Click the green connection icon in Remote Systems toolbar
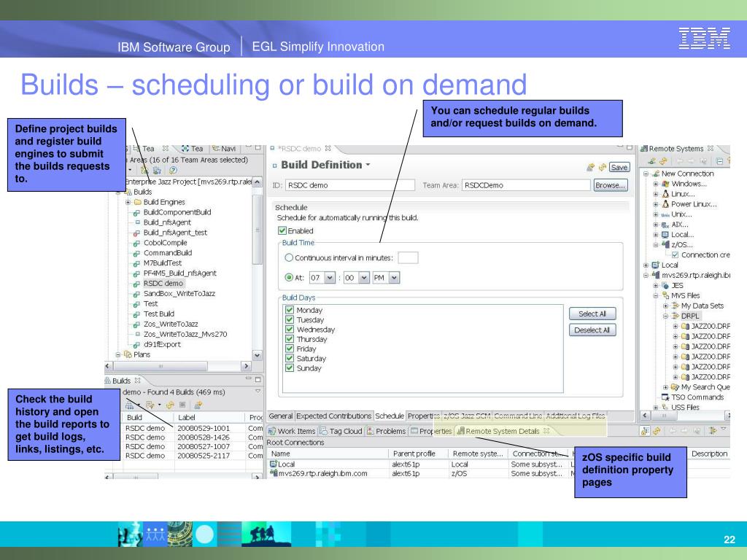Screen dimensions: 747x560 (x=652, y=161)
